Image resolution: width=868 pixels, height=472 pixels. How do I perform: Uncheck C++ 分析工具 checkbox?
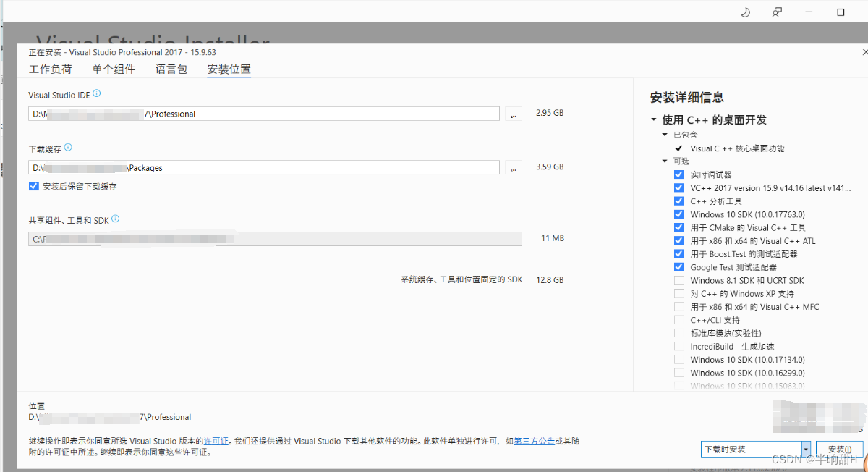678,201
